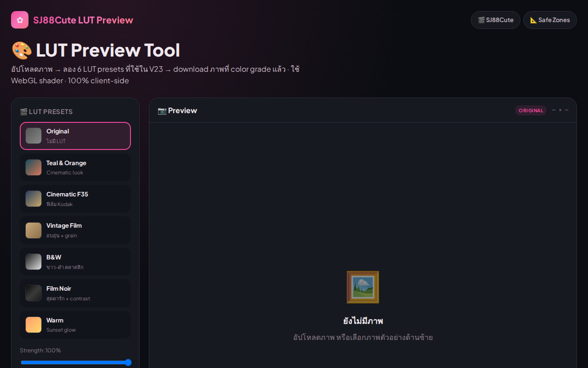588x368 pixels.
Task: Open the SJ88Cute LUT Preview home link
Action: click(72, 20)
